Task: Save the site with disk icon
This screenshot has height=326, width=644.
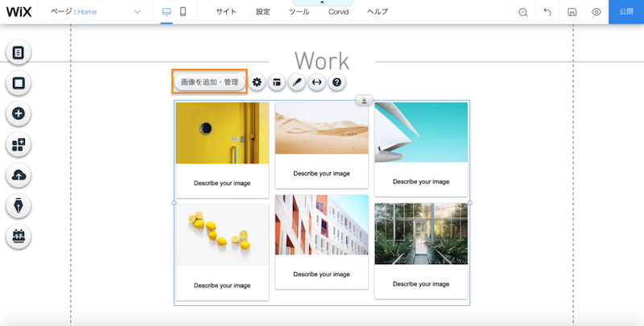Action: [x=572, y=12]
